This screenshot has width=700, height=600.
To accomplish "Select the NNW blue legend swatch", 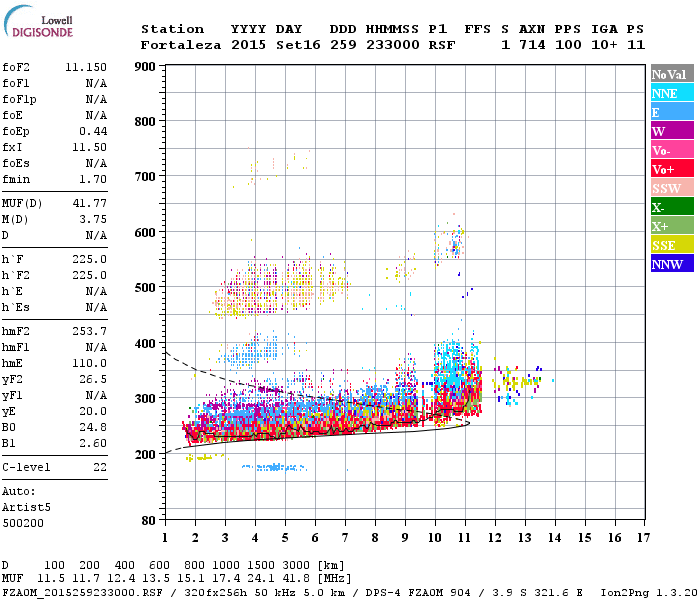I will (x=672, y=263).
